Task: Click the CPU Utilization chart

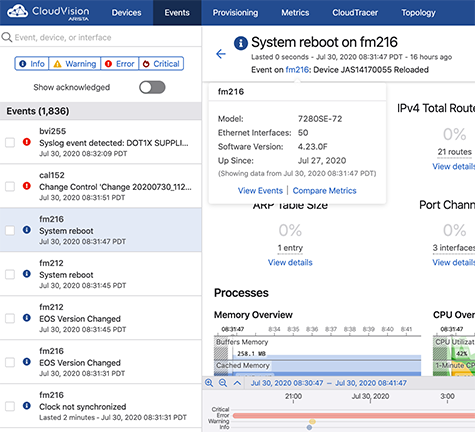Action: coord(454,349)
